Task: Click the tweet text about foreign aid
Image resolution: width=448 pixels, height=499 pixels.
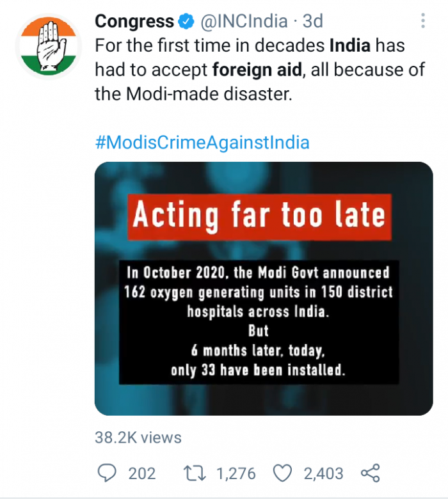Action: [x=259, y=70]
